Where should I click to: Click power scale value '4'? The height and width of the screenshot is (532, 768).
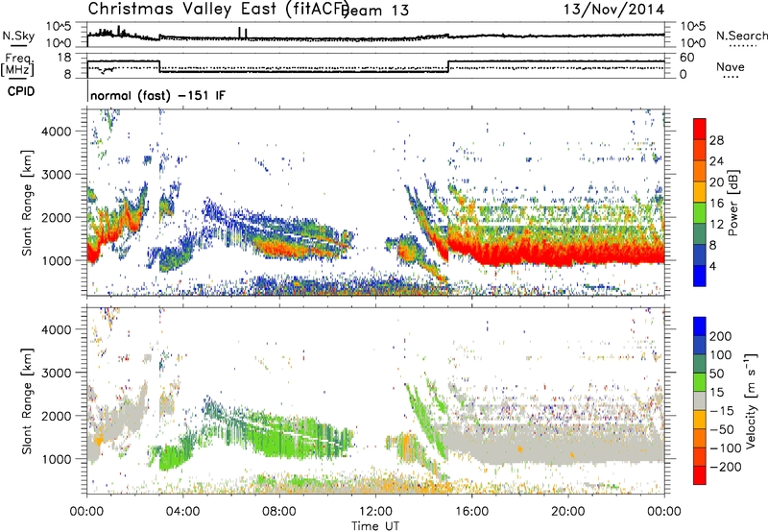tap(712, 266)
